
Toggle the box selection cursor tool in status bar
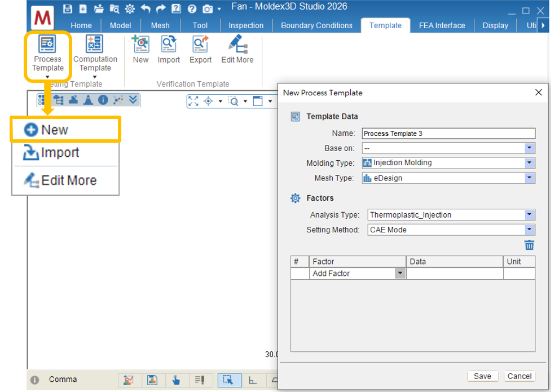228,380
